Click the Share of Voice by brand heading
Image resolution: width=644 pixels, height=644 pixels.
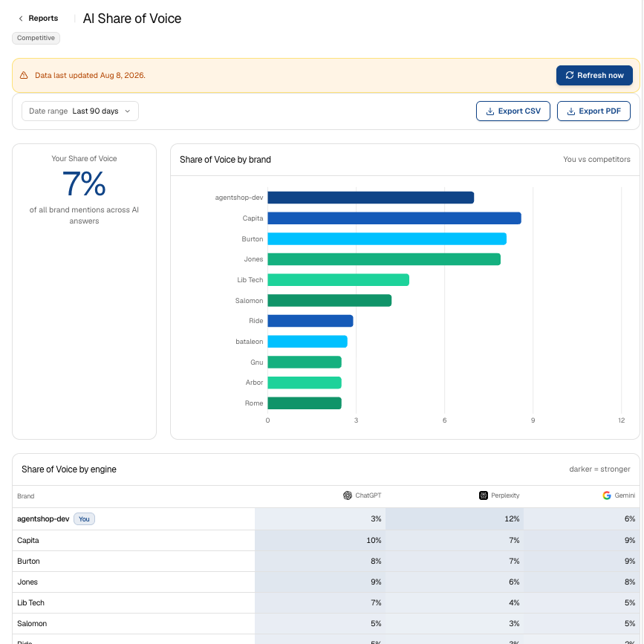tap(225, 160)
